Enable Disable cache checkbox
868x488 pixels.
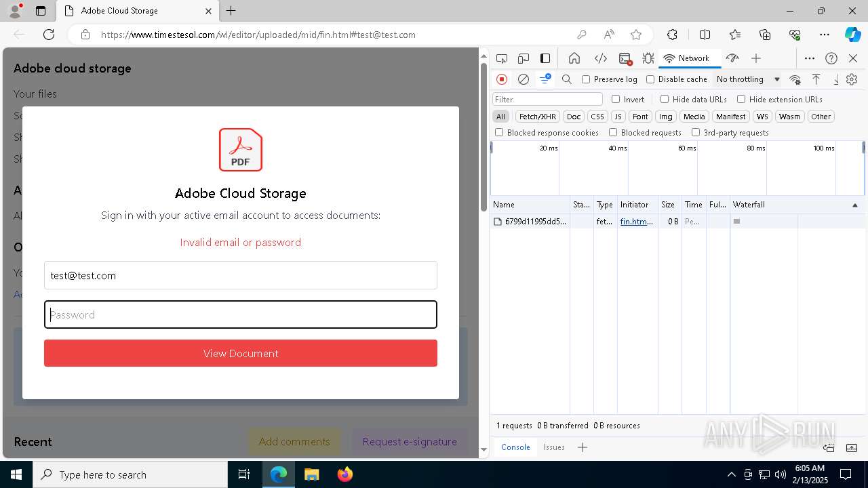[x=650, y=79]
